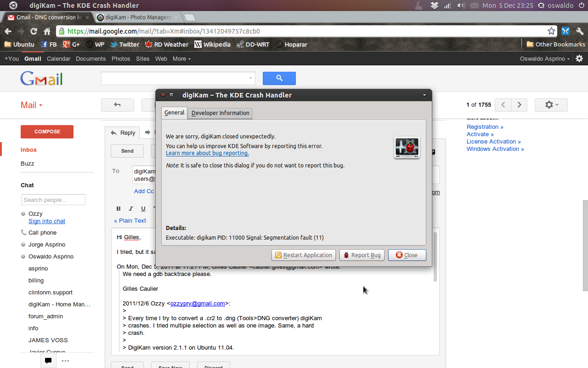This screenshot has height=368, width=588.
Task: Click the Report Bug button
Action: (362, 255)
